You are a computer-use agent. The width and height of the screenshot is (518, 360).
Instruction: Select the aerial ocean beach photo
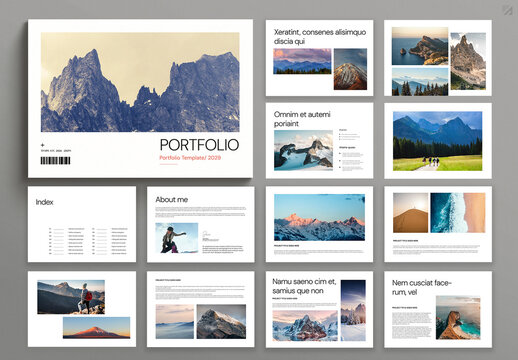(458, 213)
